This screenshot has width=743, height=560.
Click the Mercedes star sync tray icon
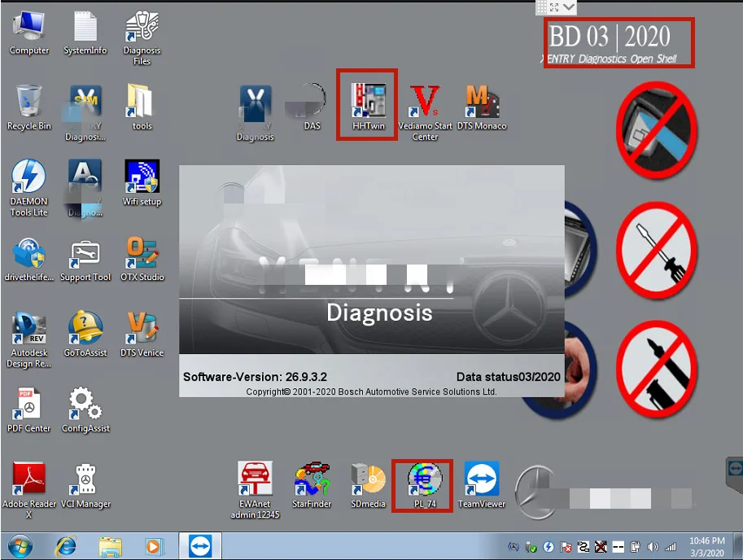[514, 547]
